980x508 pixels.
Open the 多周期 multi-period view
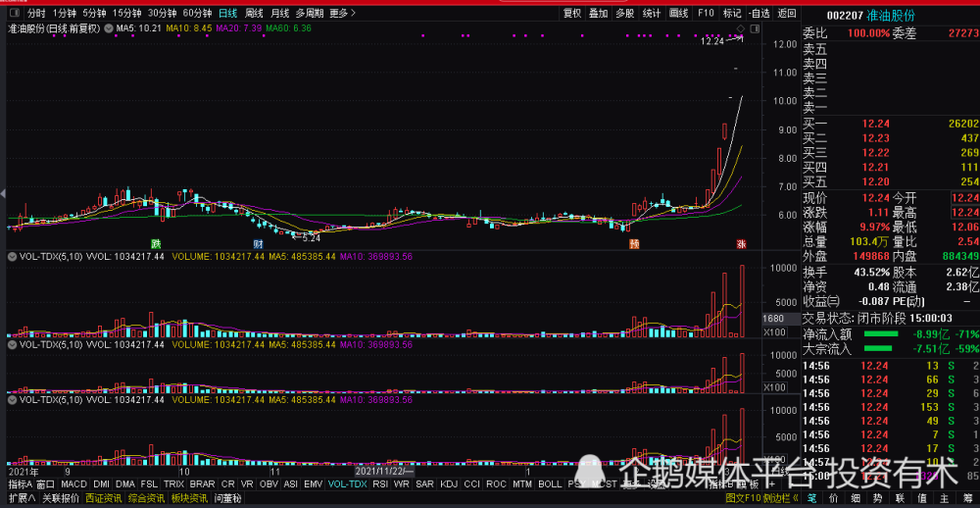pyautogui.click(x=310, y=13)
